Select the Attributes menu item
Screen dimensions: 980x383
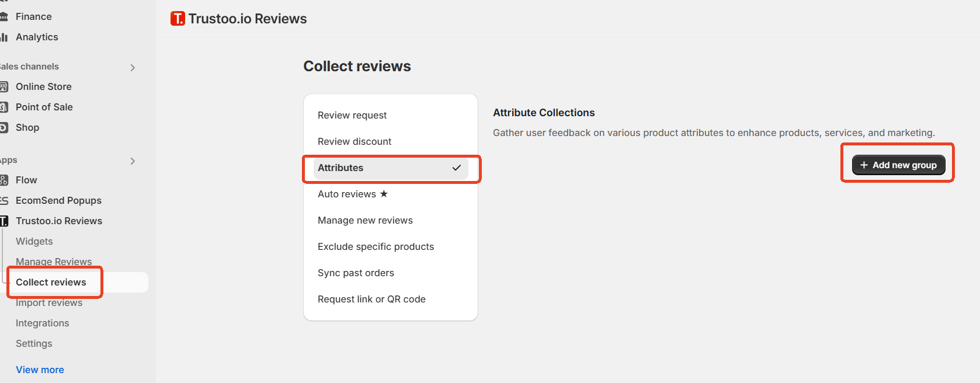click(x=391, y=168)
